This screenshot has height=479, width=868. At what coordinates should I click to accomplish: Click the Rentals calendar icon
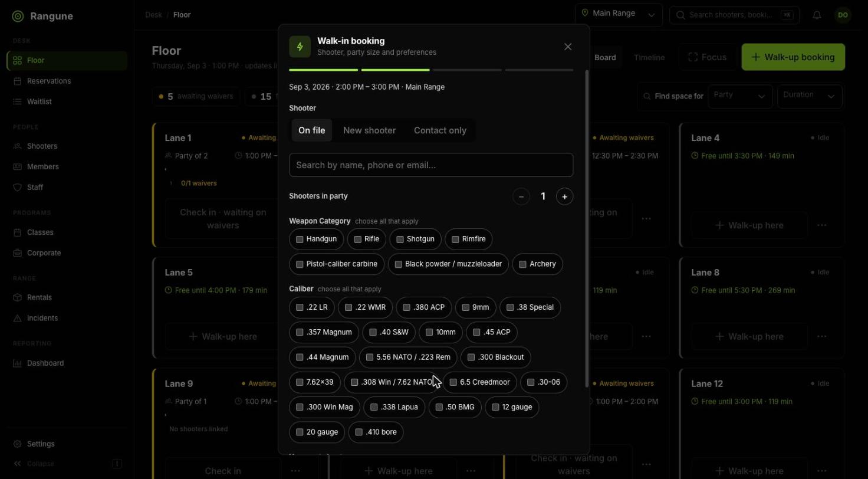18,297
